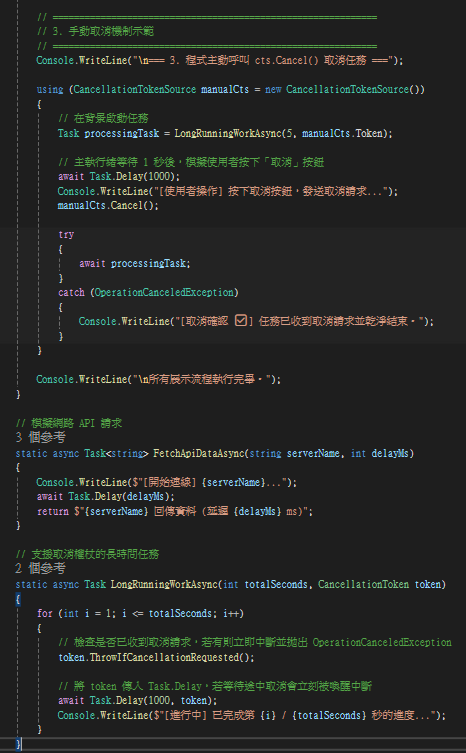Click the "await Task.Delay(1000, token);" statement
The image size is (466, 753).
(x=138, y=701)
